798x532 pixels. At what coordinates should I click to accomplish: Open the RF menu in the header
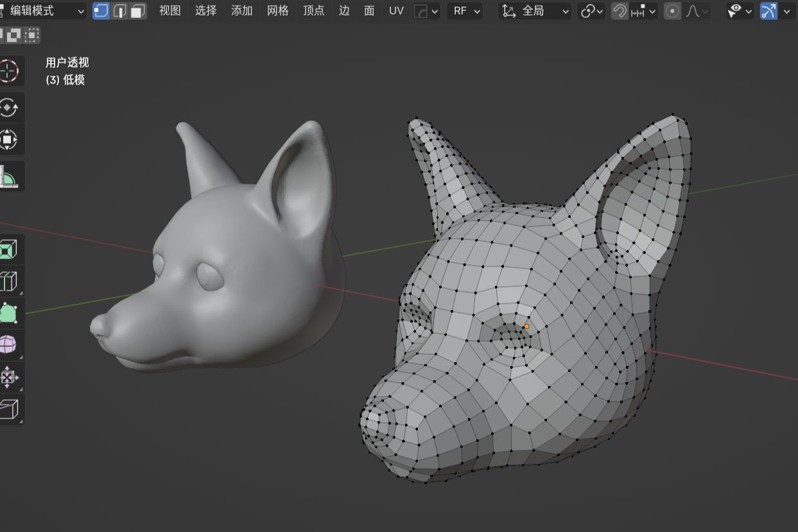[465, 11]
